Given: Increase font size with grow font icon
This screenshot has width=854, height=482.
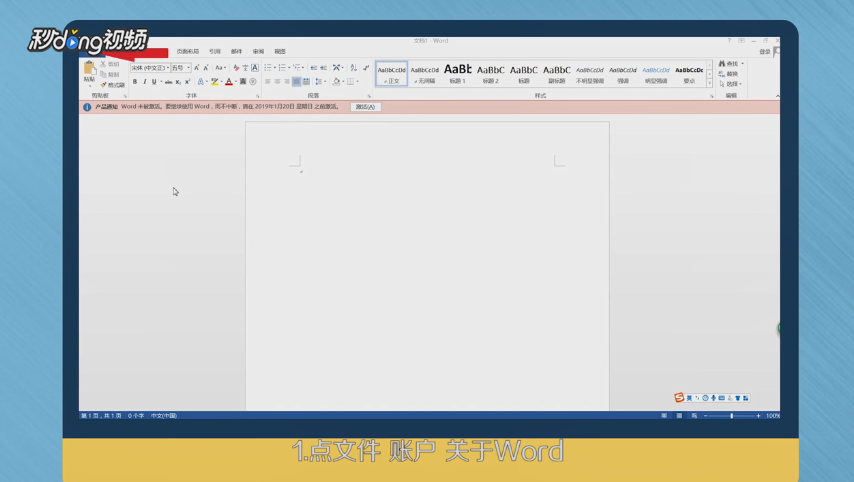Looking at the screenshot, I should pyautogui.click(x=197, y=68).
